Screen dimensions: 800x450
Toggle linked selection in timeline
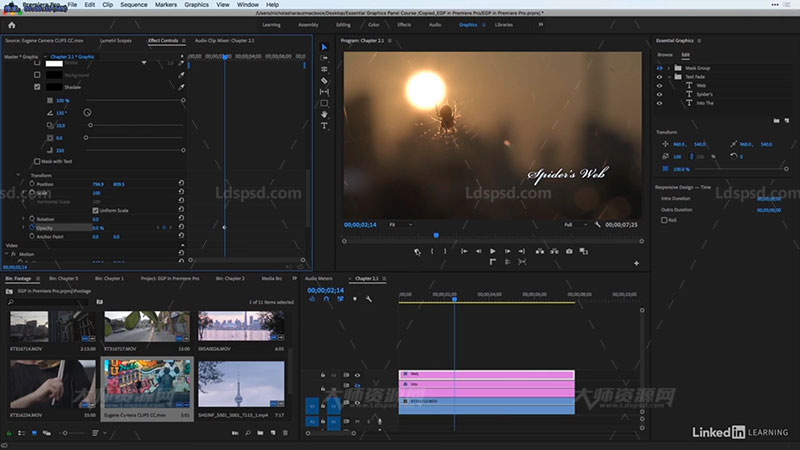(x=340, y=299)
